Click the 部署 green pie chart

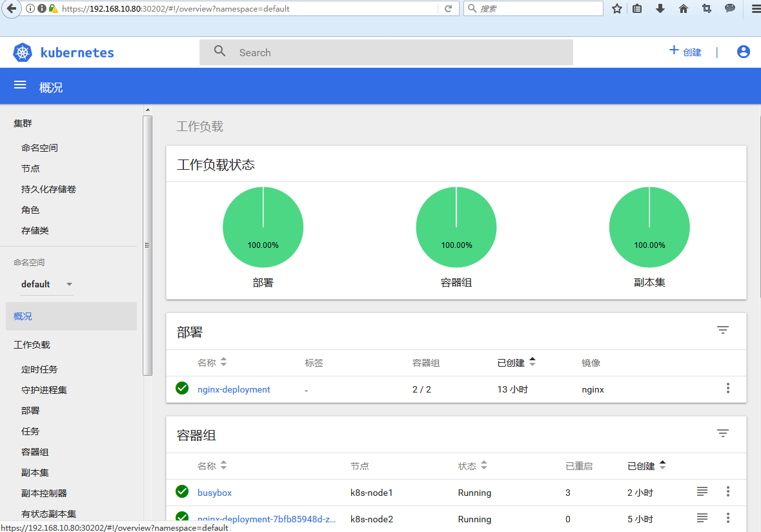click(x=263, y=227)
